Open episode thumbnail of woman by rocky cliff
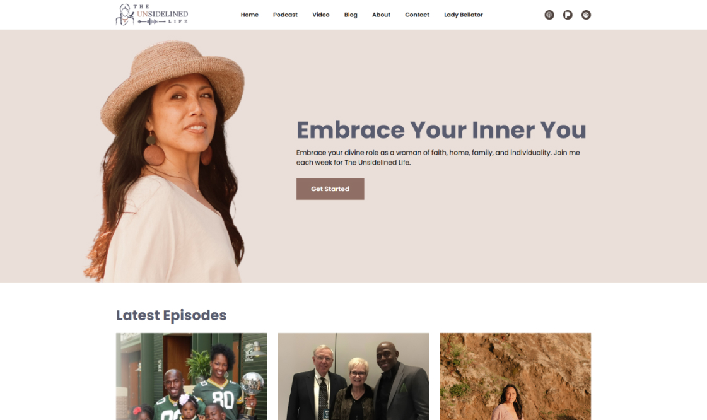 point(515,376)
